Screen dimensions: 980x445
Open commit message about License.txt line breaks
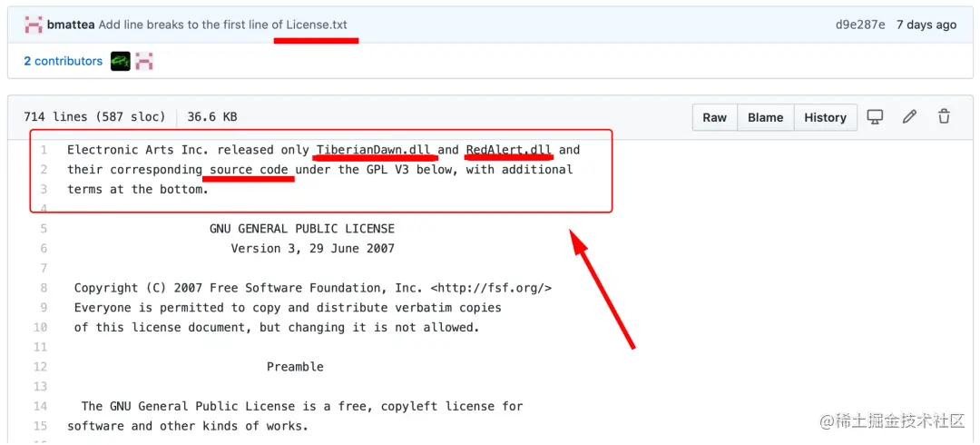pos(222,25)
